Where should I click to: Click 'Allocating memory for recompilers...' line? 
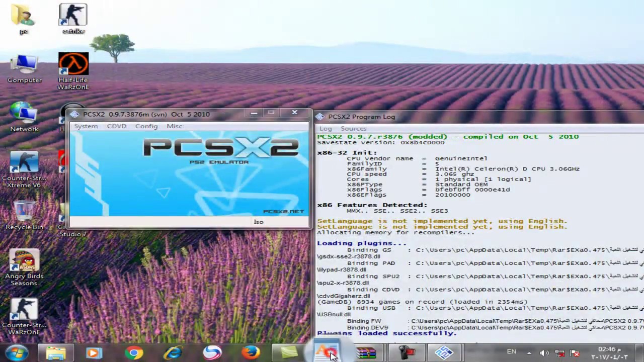pyautogui.click(x=395, y=232)
